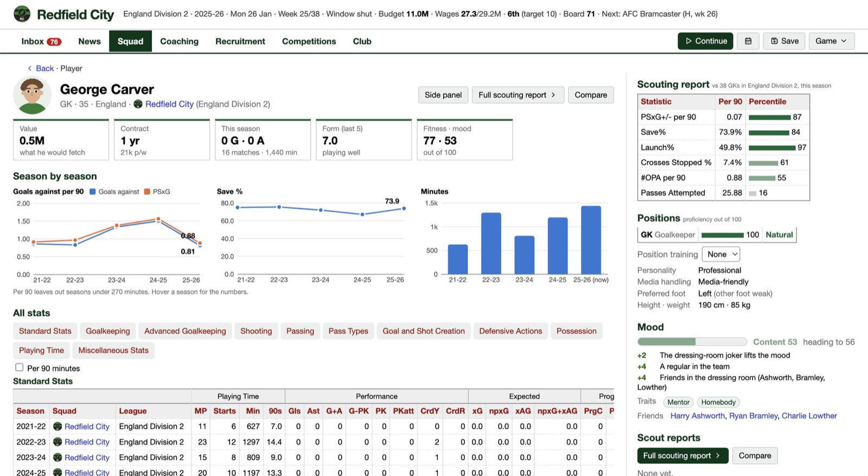
Task: Show the Miscellaneous Stats category
Action: point(113,351)
